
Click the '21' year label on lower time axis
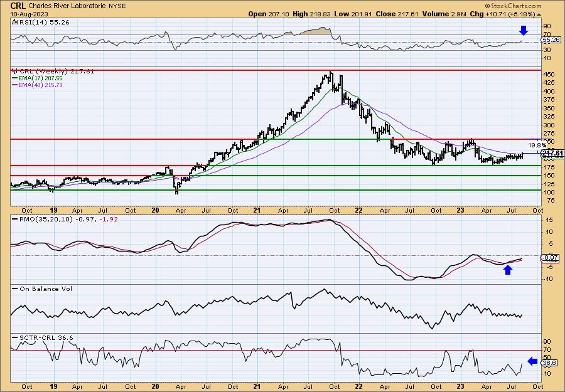pyautogui.click(x=257, y=386)
